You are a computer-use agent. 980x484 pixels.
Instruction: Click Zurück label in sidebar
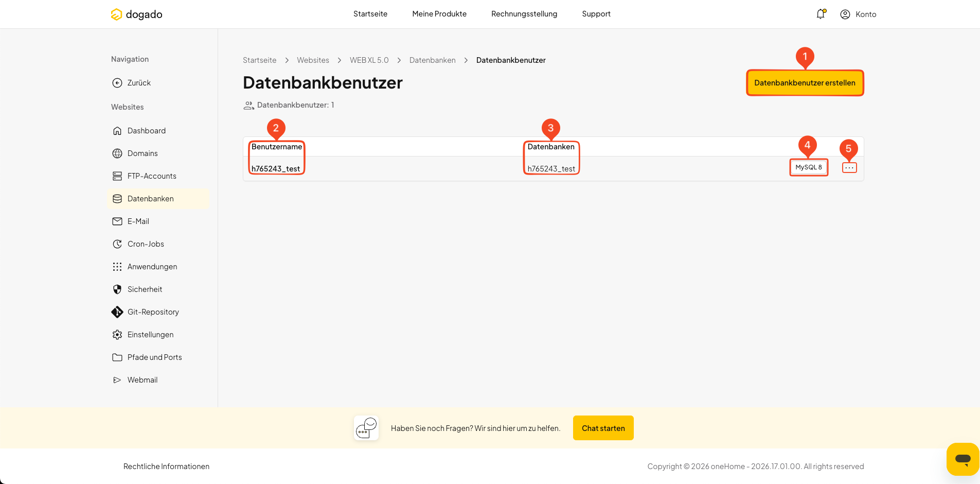coord(139,83)
